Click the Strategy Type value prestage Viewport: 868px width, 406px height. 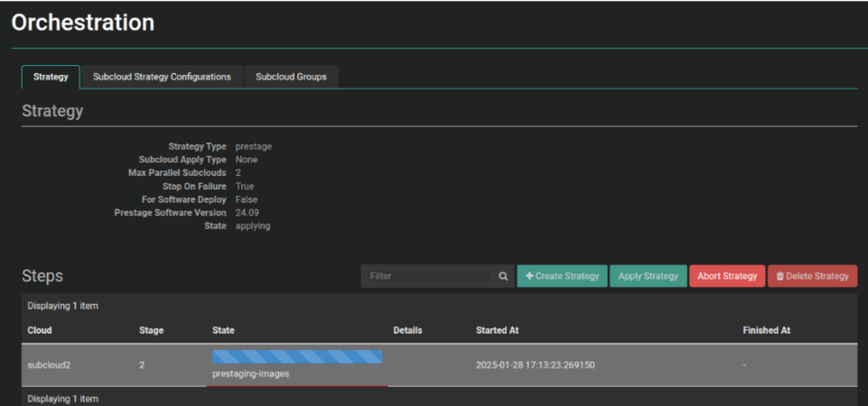click(254, 146)
